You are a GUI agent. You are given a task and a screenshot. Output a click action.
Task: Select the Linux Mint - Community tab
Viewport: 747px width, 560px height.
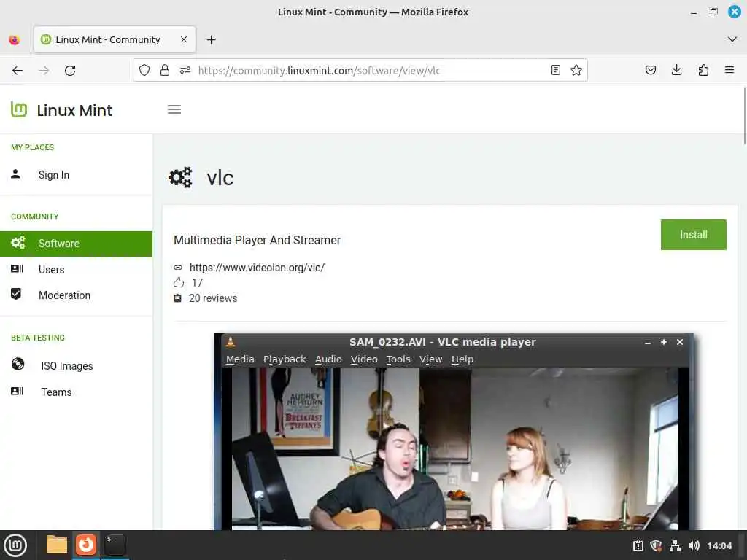[x=115, y=39]
